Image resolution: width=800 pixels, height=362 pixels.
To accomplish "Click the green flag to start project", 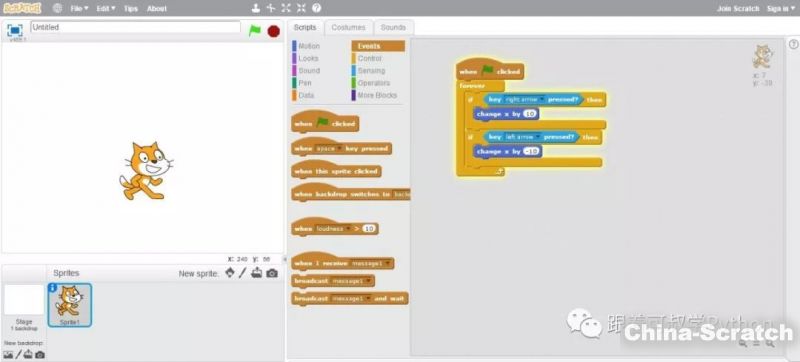I will [255, 31].
